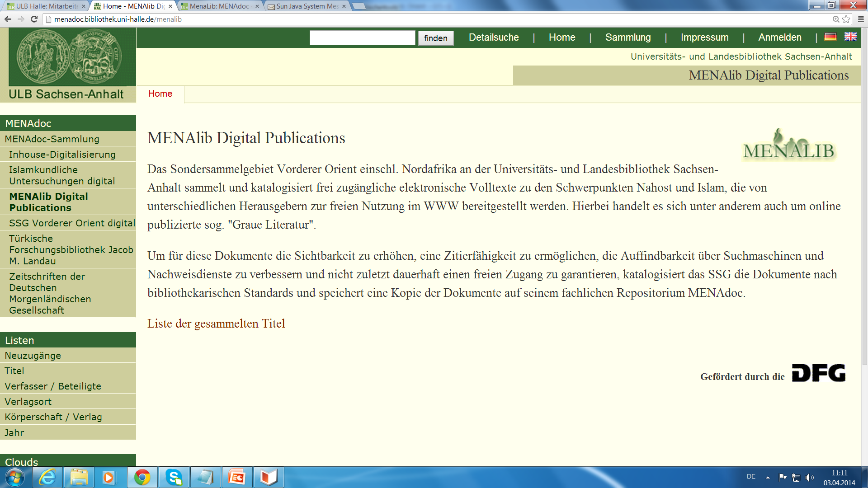Open Sammlung in top navigation
The height and width of the screenshot is (488, 868).
(628, 38)
